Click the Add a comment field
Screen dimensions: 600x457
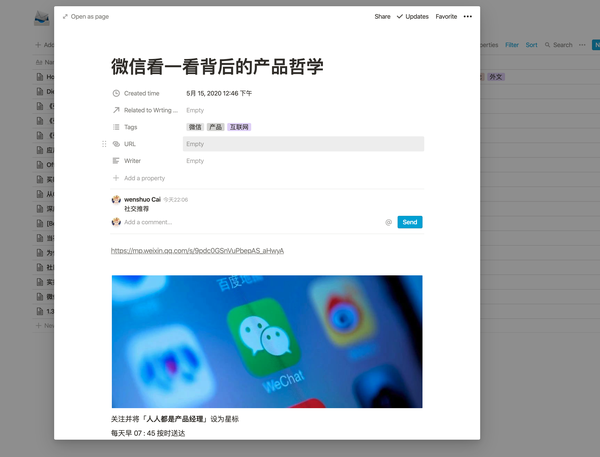click(253, 222)
